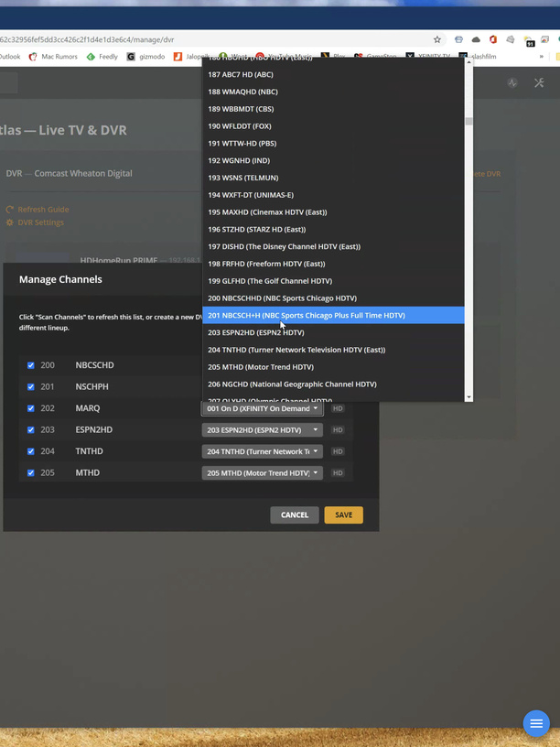Click dropdown list scrollbar down arrow
The height and width of the screenshot is (747, 560).
click(469, 397)
